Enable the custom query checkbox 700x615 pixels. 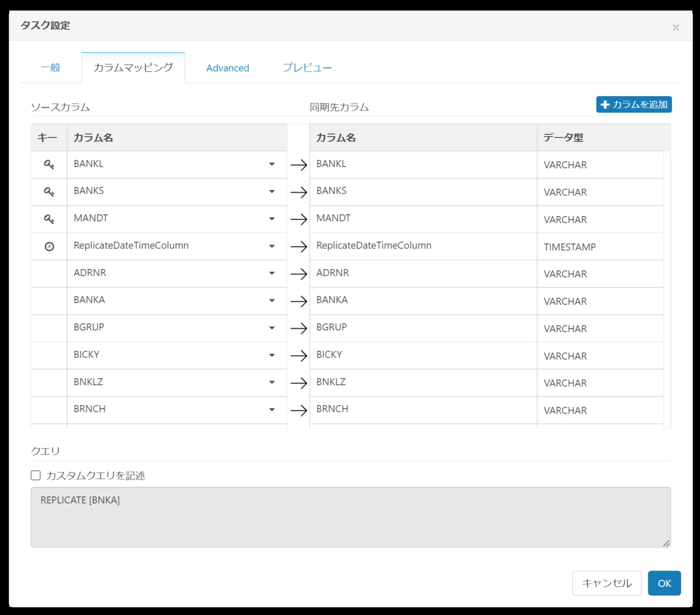click(x=36, y=475)
